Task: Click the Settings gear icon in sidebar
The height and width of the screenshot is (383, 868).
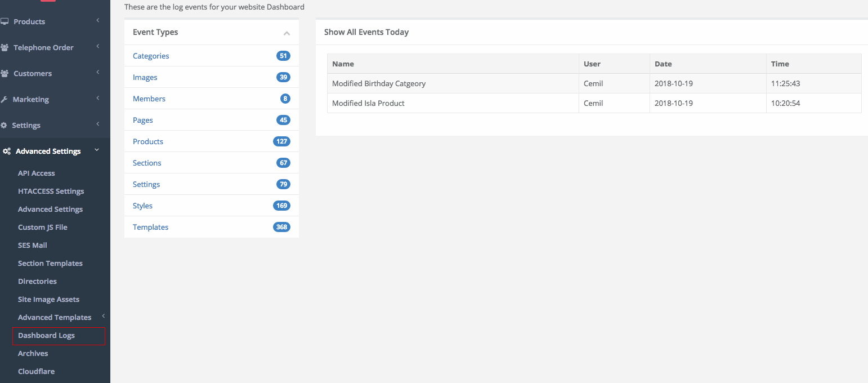Action: [4, 125]
